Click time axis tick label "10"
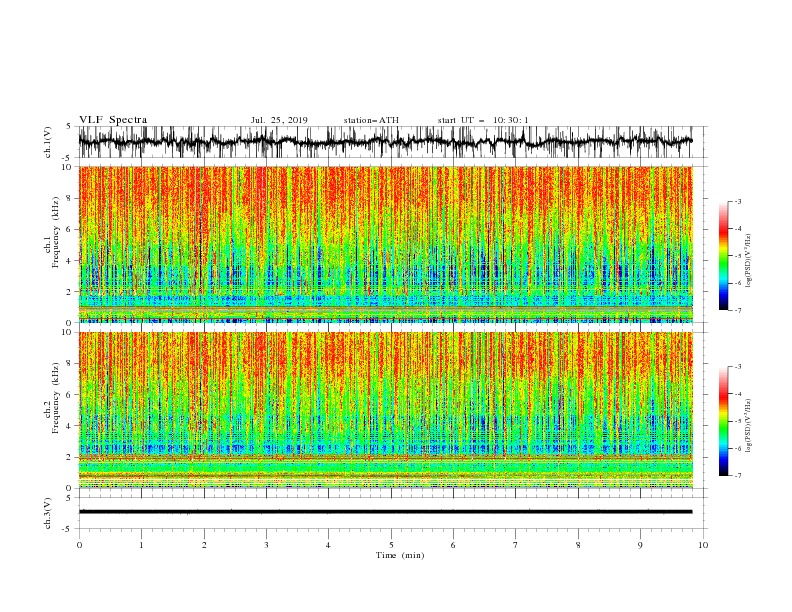This screenshot has height=612, width=792. tap(703, 545)
